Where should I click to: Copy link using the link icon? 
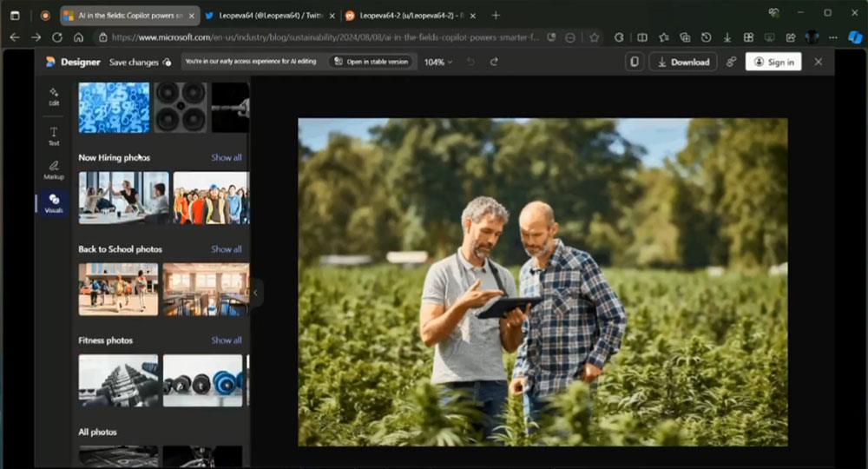click(x=731, y=62)
